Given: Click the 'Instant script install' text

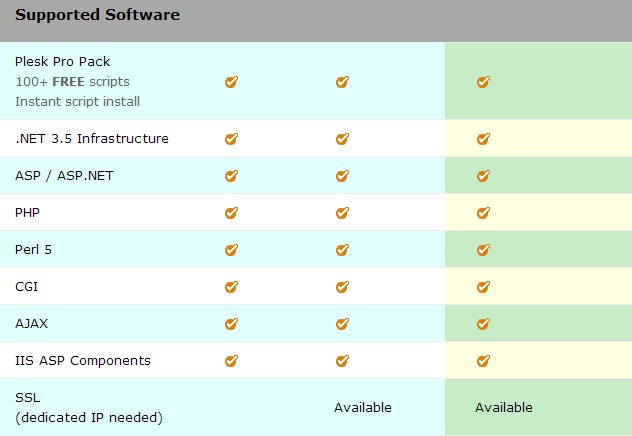Looking at the screenshot, I should coord(77,101).
